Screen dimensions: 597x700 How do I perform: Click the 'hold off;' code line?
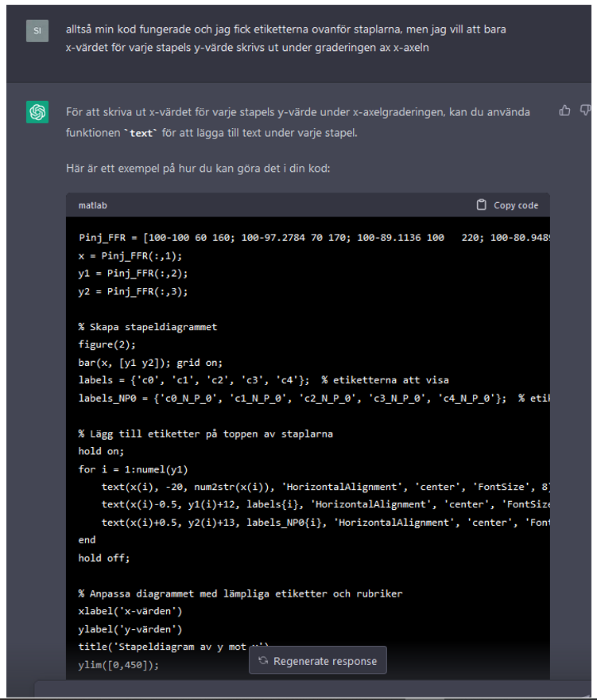103,558
